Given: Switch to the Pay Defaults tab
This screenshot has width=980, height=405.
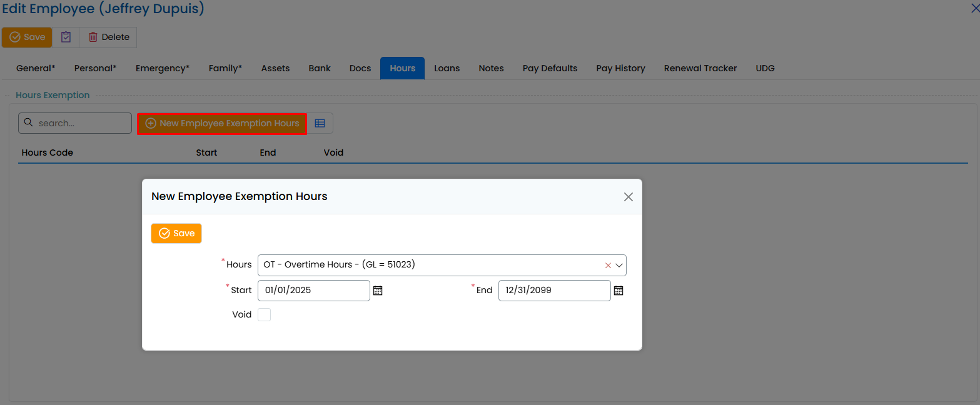Looking at the screenshot, I should coord(550,68).
